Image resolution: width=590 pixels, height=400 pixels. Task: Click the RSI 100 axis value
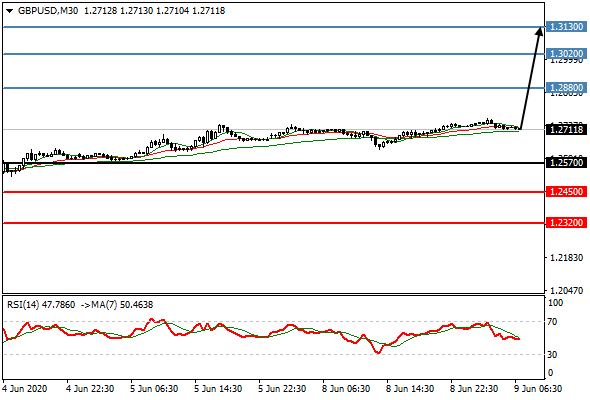click(555, 303)
